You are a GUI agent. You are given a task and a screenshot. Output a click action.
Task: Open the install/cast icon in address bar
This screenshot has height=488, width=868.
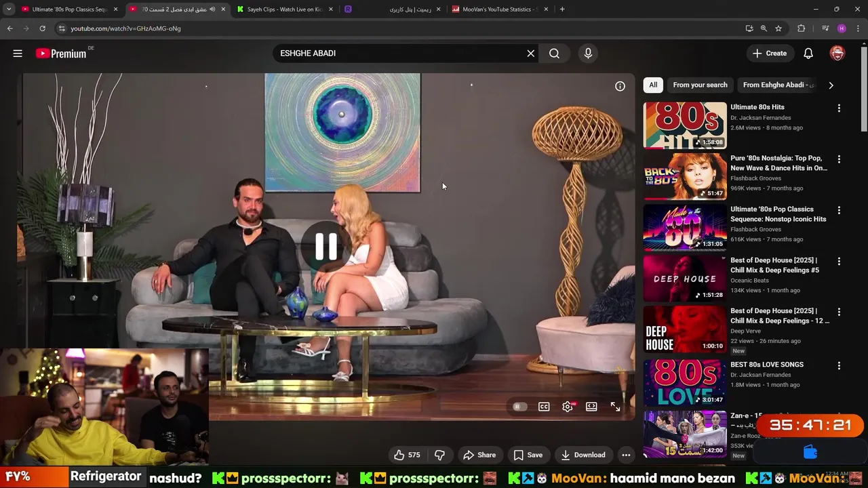749,28
